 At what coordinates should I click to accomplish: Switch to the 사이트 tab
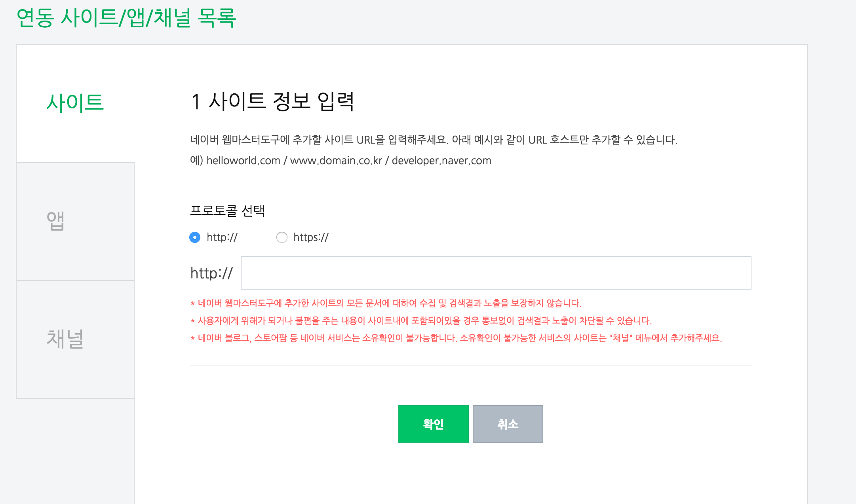[x=75, y=102]
